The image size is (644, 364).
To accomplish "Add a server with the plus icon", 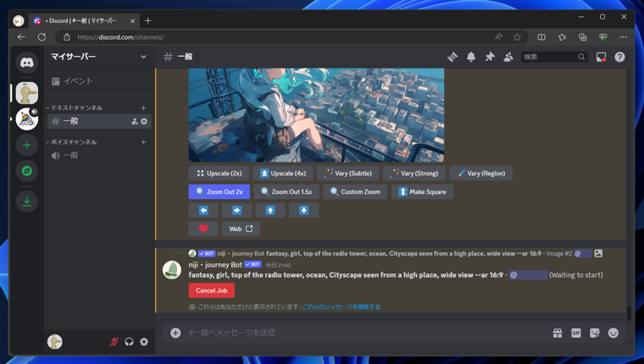I will 27,145.
